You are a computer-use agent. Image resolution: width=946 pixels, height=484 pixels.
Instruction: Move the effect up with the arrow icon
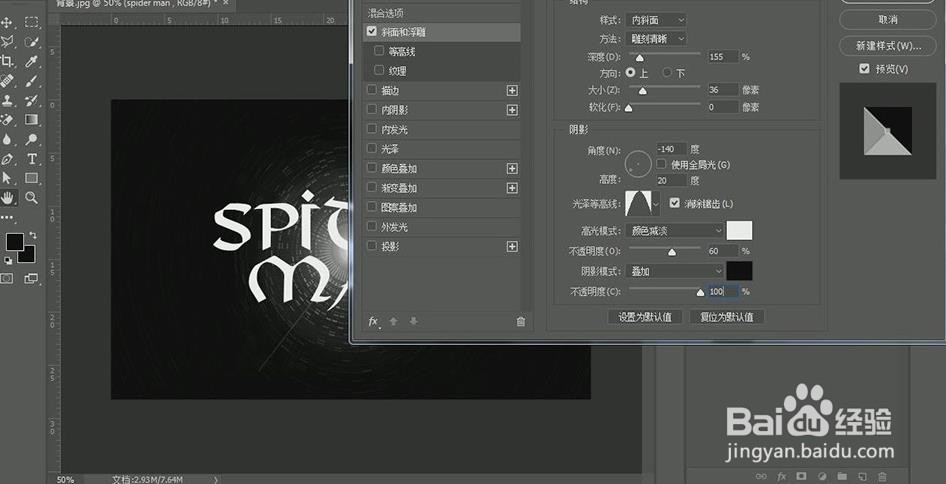click(393, 322)
